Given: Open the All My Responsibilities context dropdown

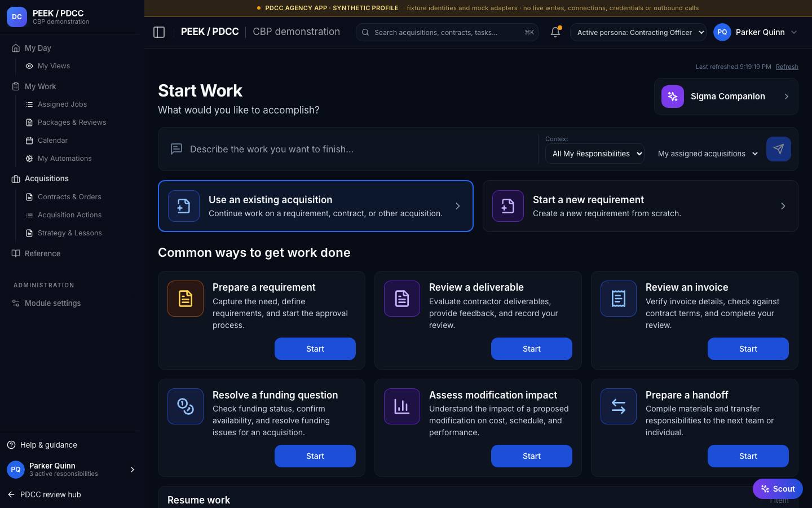Looking at the screenshot, I should (x=595, y=154).
